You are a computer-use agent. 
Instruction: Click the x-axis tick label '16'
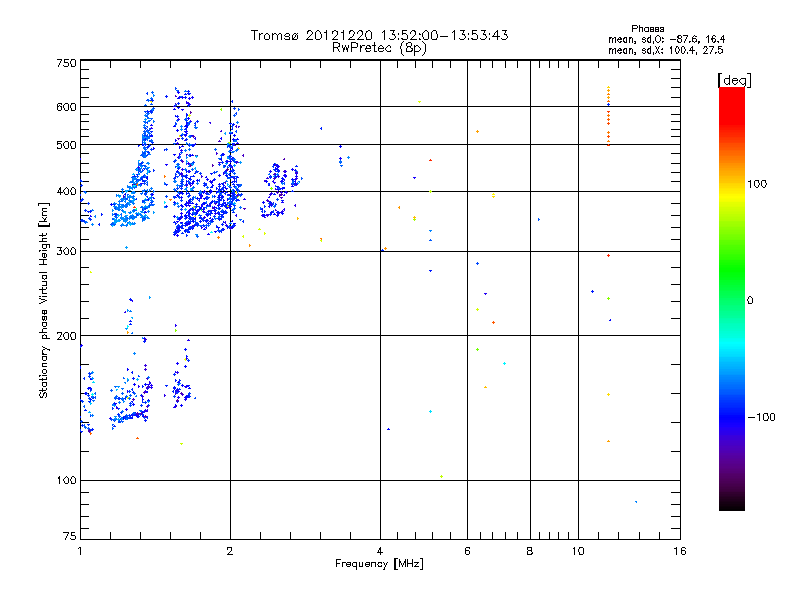tap(680, 551)
